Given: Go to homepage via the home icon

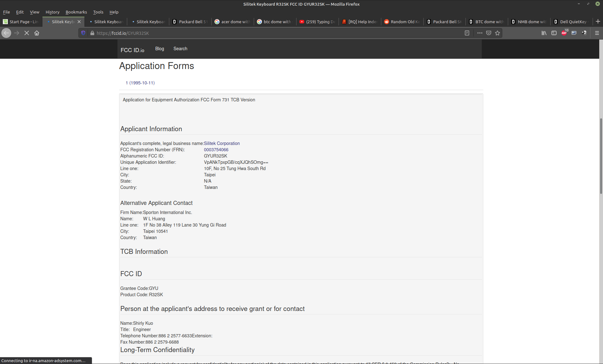Looking at the screenshot, I should tap(36, 33).
